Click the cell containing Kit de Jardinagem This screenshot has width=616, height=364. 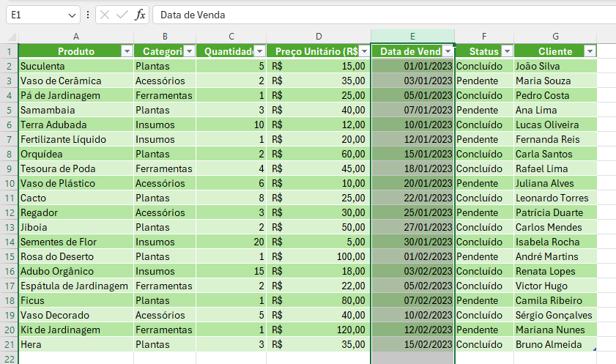[76, 330]
